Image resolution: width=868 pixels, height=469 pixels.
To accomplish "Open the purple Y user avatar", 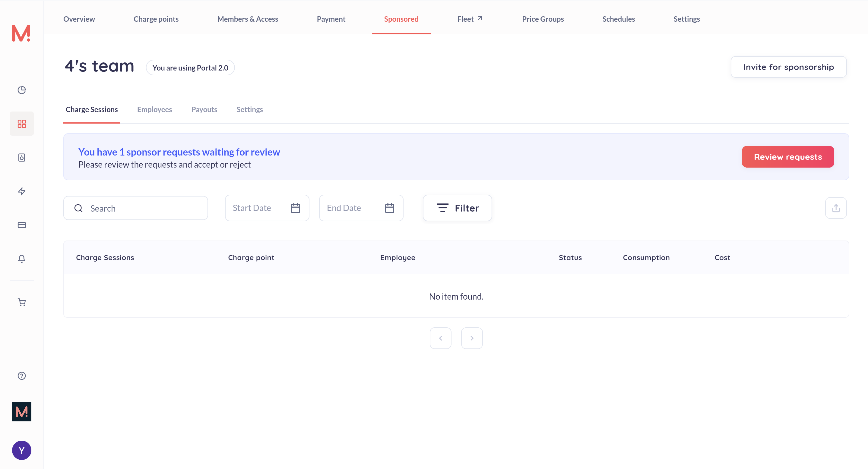I will pos(22,450).
